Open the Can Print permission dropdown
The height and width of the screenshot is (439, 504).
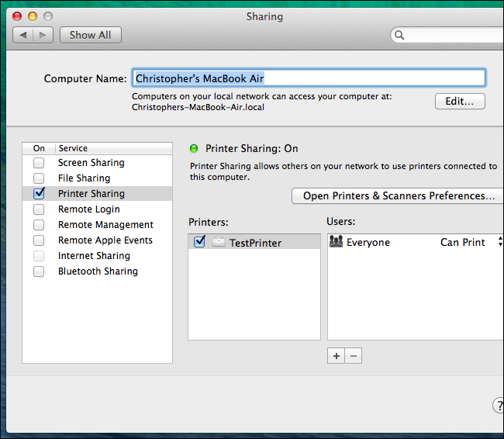point(499,243)
